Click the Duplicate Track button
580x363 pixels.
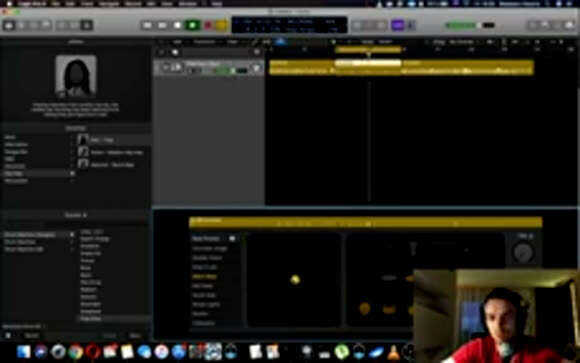coord(175,52)
